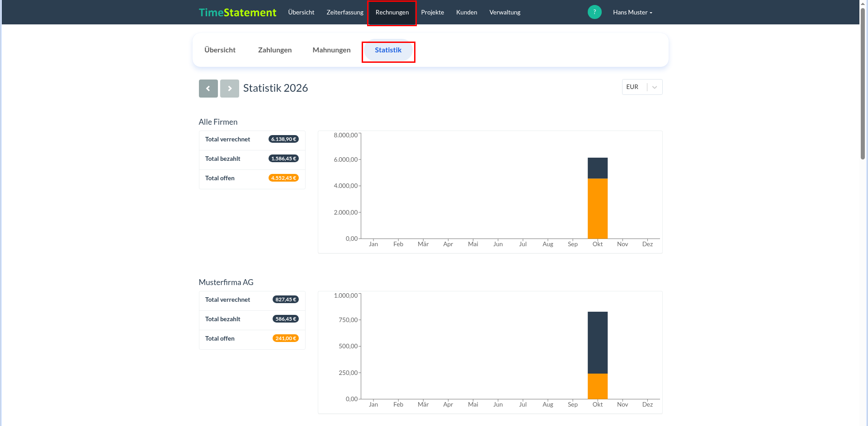
Task: Open the Verwaltung section
Action: [x=505, y=12]
